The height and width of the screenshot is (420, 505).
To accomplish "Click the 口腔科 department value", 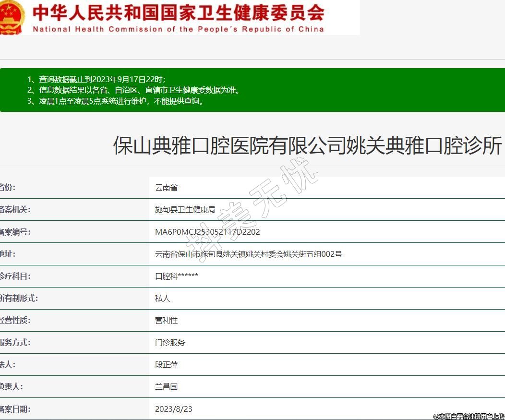I will tap(176, 276).
